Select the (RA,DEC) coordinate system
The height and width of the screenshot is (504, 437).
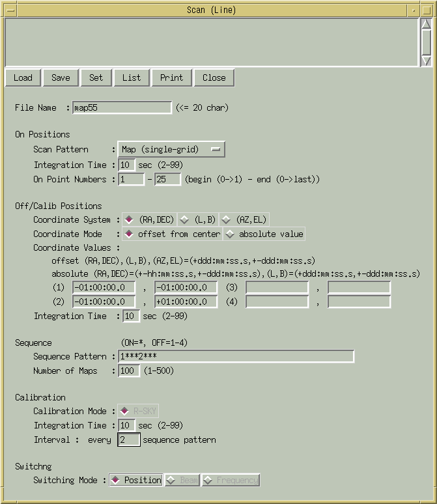click(149, 220)
